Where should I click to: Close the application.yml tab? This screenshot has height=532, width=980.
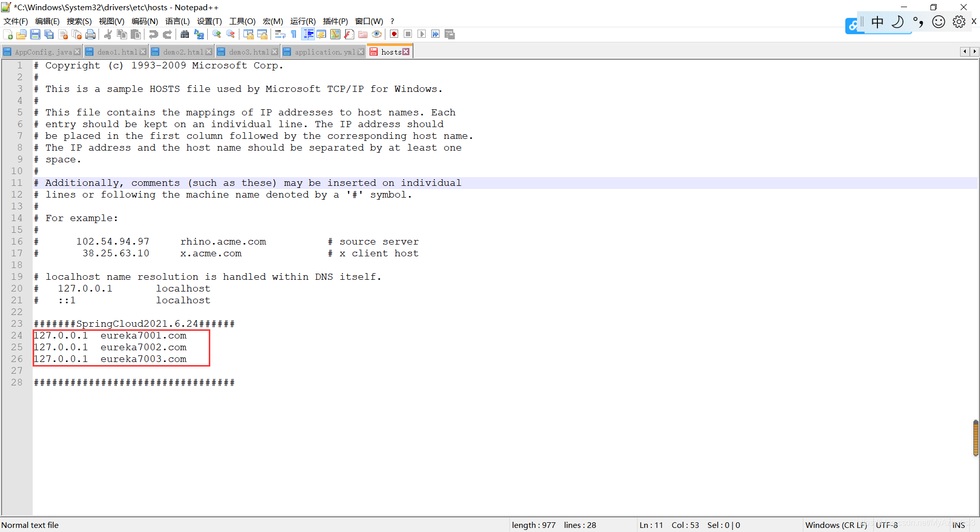pos(361,52)
